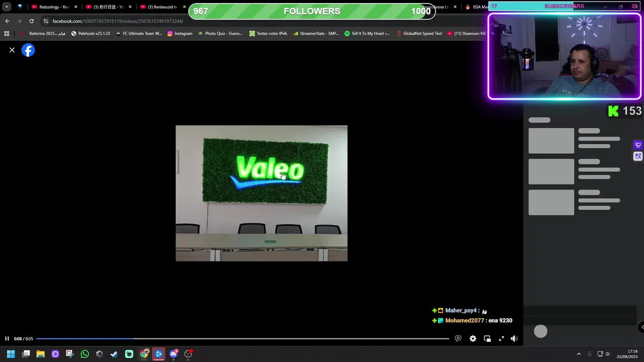Click the purple assistant sidebar icon above translate
This screenshot has height=362, width=644.
(638, 145)
